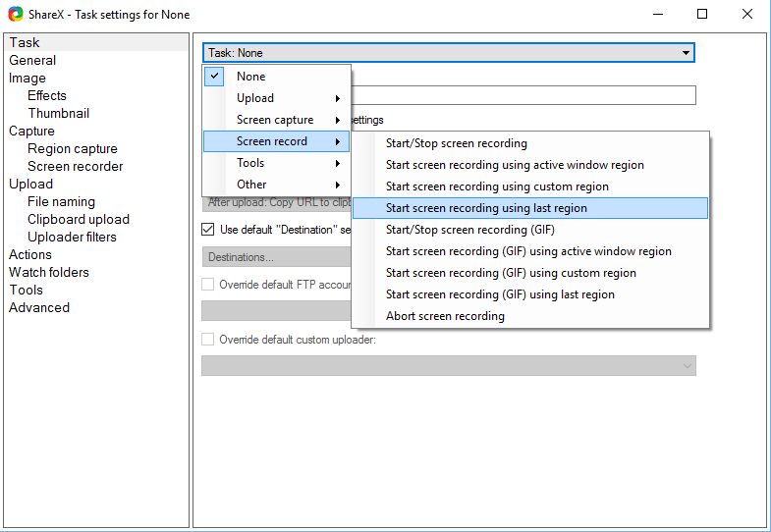The height and width of the screenshot is (532, 771).
Task: Select Watch folders in sidebar
Action: (x=49, y=272)
